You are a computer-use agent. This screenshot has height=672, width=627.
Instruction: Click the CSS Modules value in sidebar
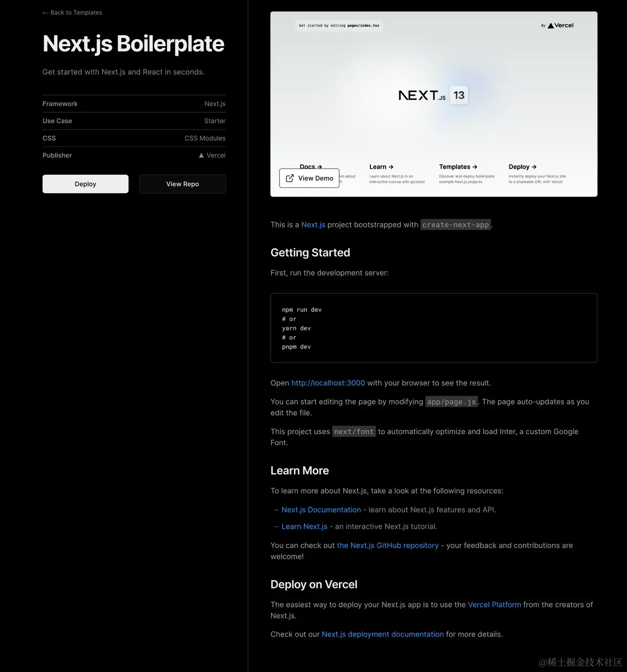[205, 138]
